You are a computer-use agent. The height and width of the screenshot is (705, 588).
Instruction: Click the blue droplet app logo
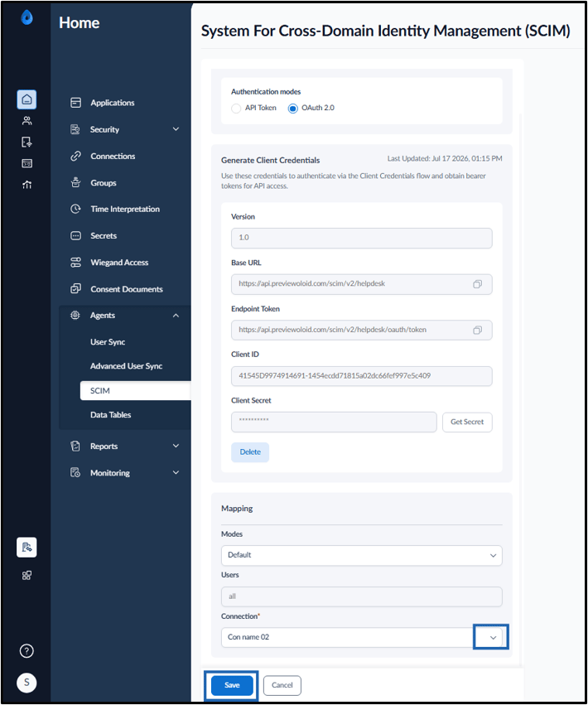(x=27, y=17)
